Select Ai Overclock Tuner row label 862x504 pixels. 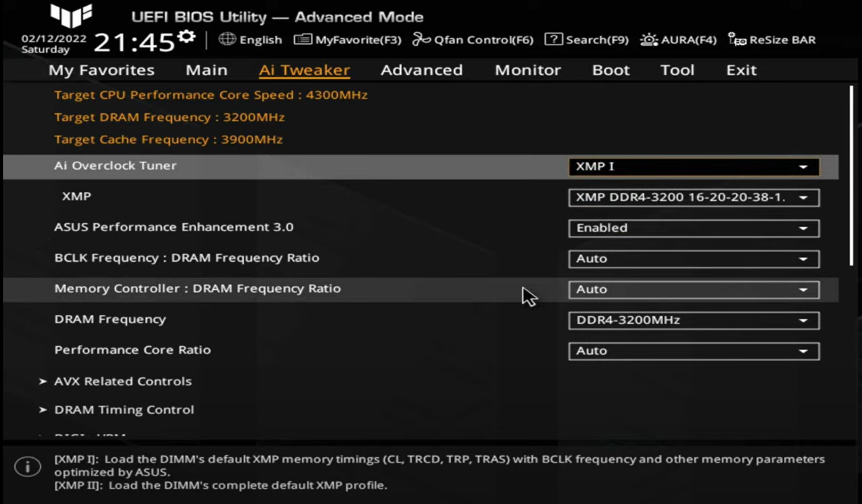click(115, 166)
